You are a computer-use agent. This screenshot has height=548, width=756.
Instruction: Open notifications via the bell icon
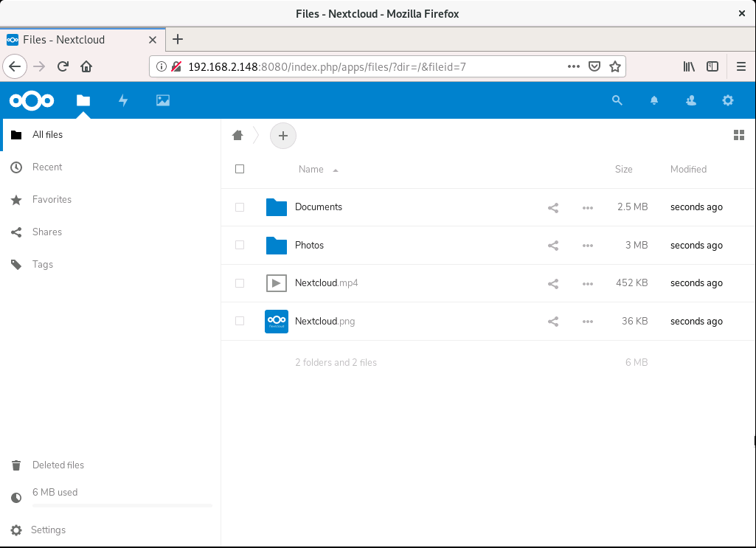(654, 100)
